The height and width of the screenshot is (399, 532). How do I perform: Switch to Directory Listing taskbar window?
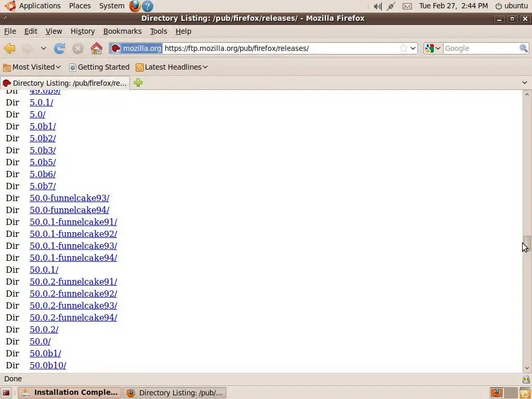click(x=175, y=393)
